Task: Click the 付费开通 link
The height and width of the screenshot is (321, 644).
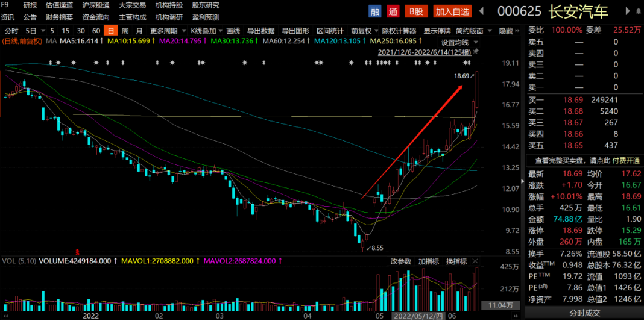Action: [x=626, y=161]
